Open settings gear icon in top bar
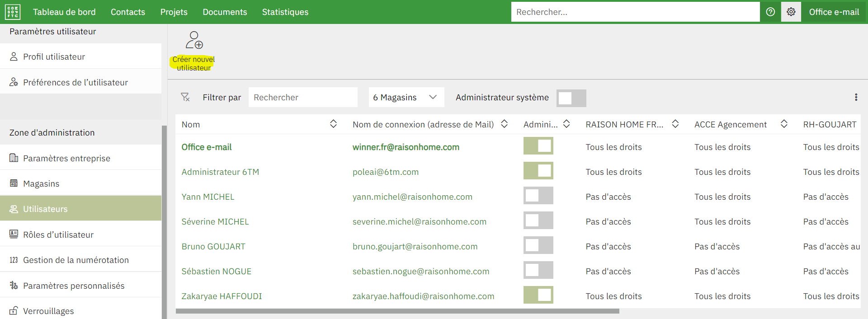This screenshot has height=319, width=868. [x=791, y=12]
